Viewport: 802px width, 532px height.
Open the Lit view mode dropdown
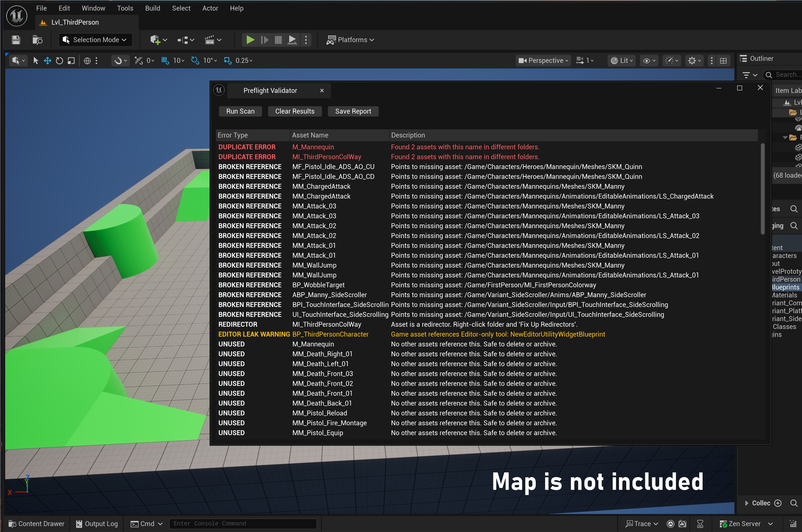click(622, 60)
